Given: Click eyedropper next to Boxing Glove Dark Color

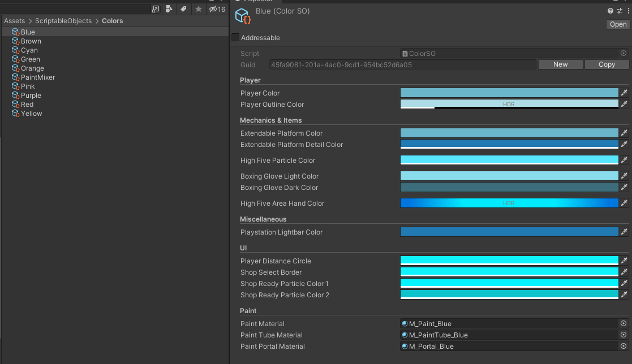Looking at the screenshot, I should [x=624, y=187].
